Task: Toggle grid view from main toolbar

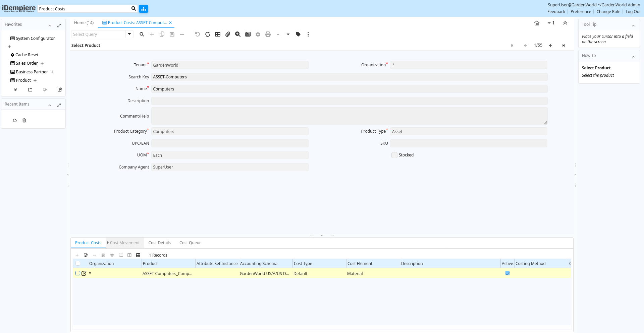Action: pos(218,34)
